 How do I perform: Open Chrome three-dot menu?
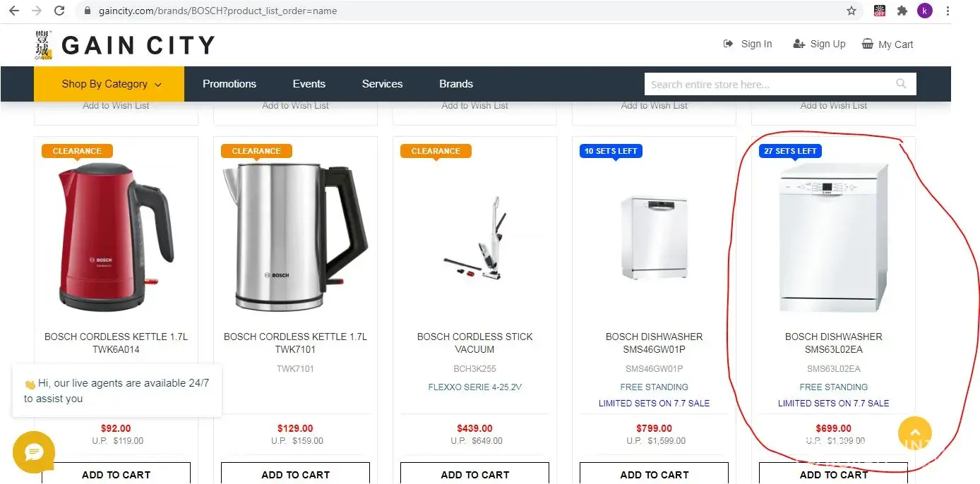(x=948, y=11)
